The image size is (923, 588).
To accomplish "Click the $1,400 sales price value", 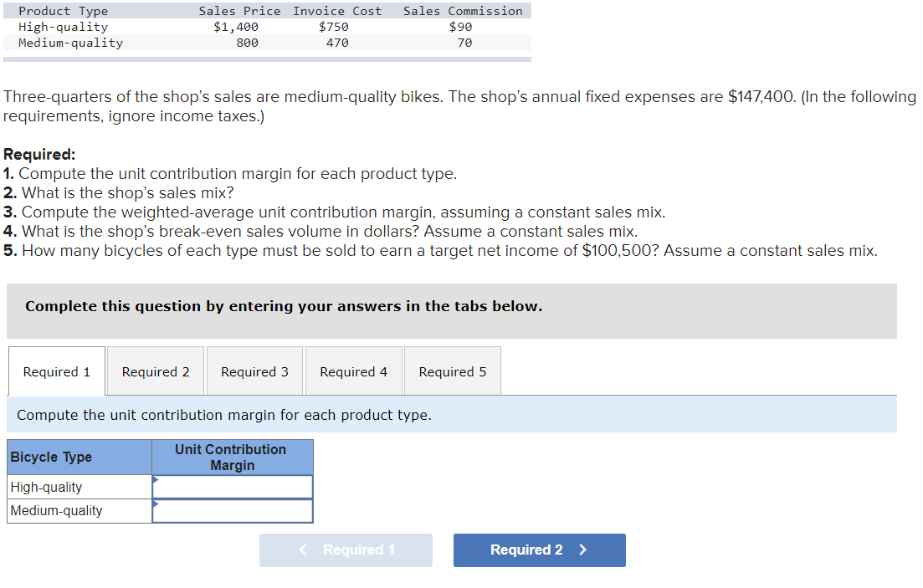I will [236, 27].
